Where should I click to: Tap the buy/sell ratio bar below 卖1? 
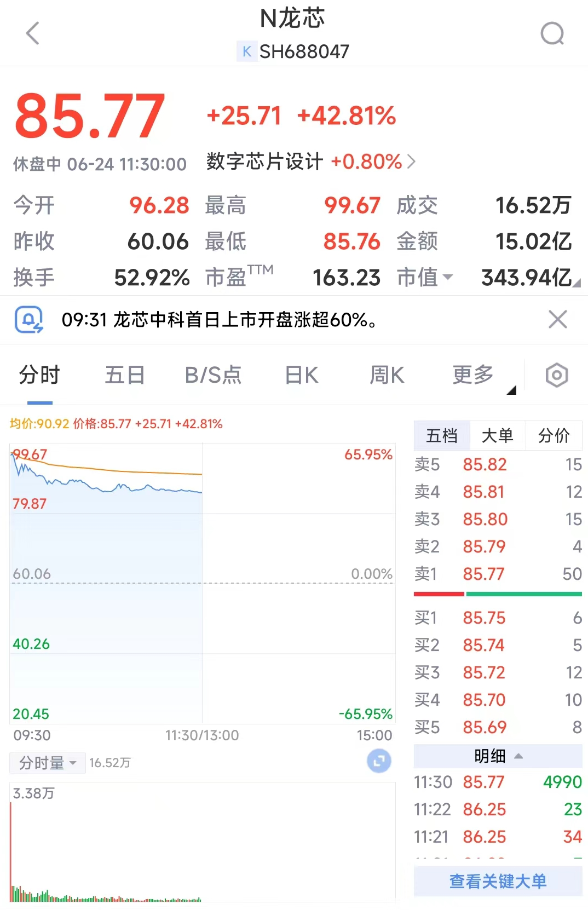pos(498,594)
